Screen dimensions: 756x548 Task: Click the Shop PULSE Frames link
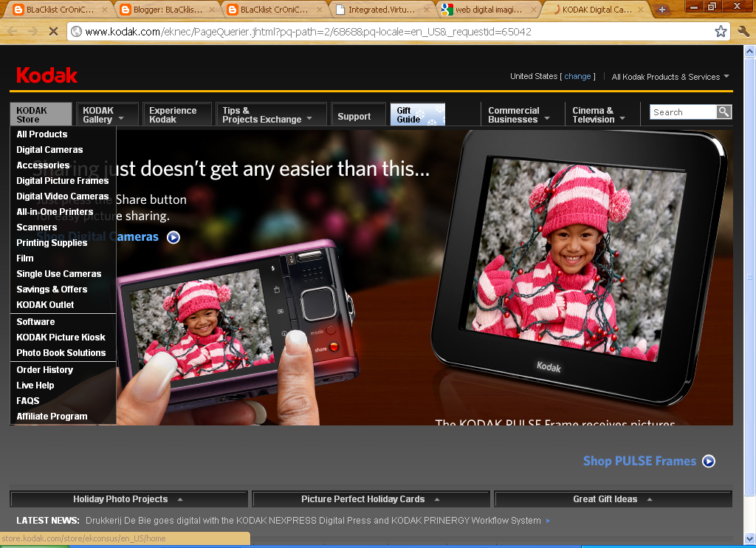click(639, 461)
